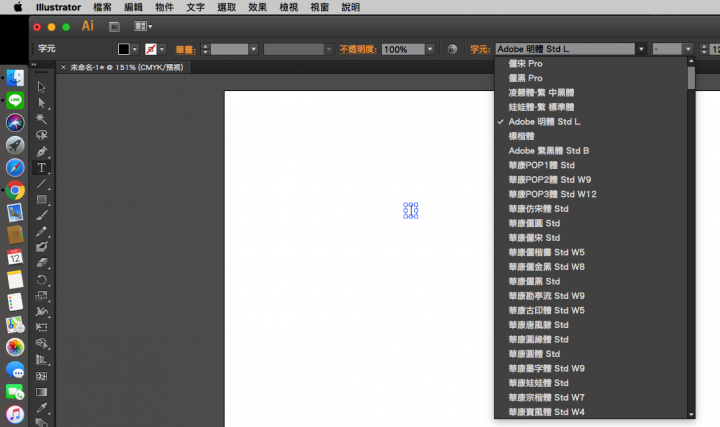Image resolution: width=720 pixels, height=427 pixels.
Task: Open the Apple menu
Action: tap(18, 7)
